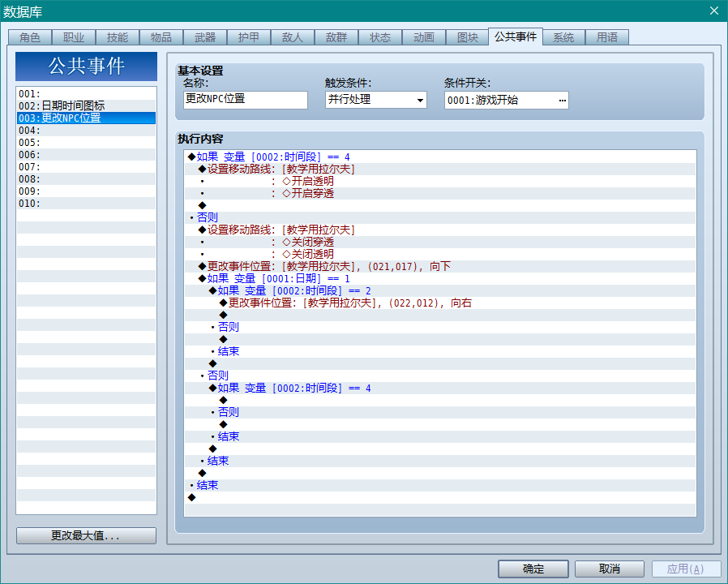Select empty common event 007
Viewport: 728px width, 584px height.
87,167
